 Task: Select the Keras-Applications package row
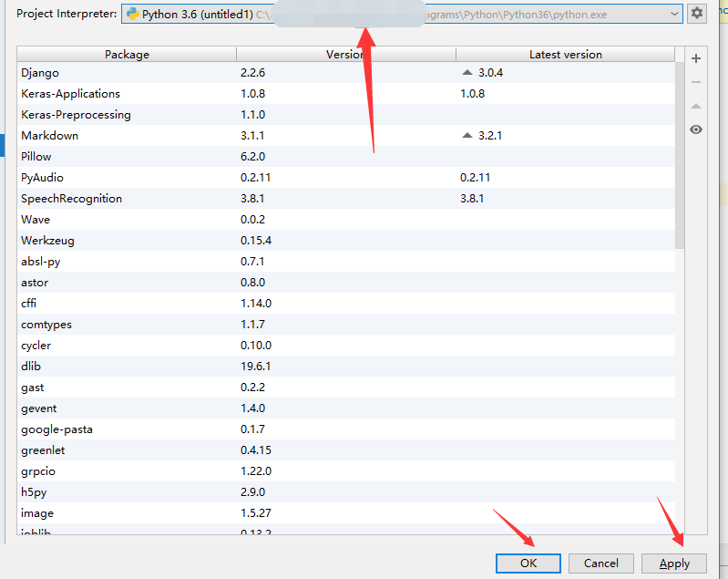tap(346, 93)
